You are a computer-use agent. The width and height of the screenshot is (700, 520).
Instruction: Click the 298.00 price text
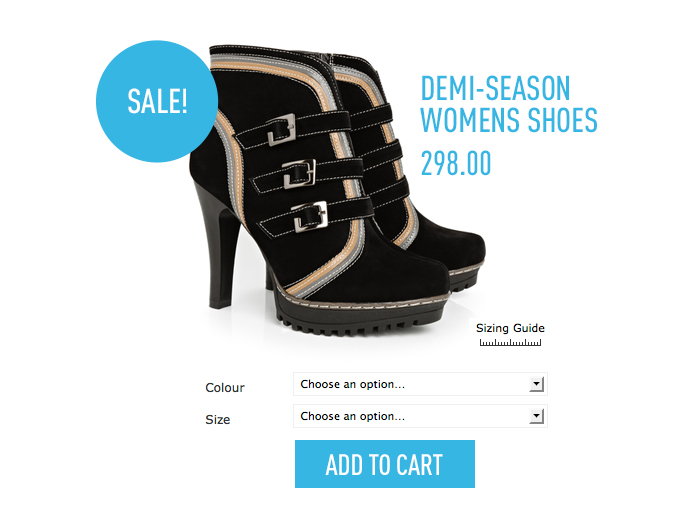point(456,163)
